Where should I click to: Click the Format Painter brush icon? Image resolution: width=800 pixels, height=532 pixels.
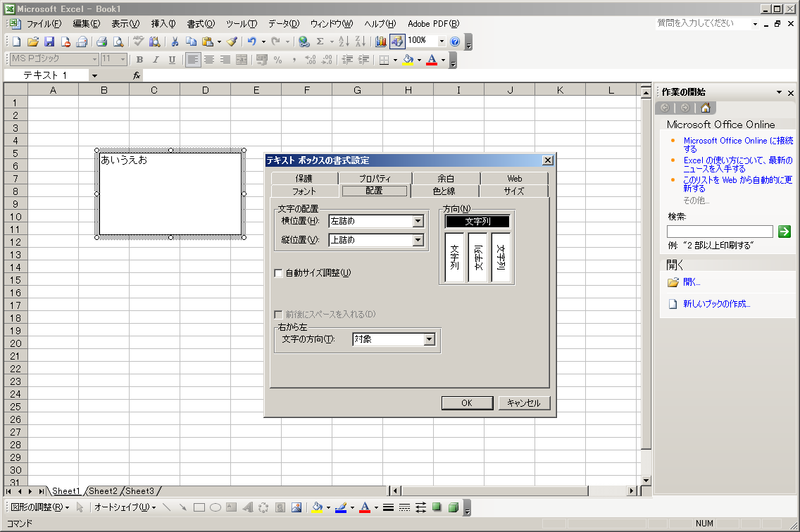[232, 42]
